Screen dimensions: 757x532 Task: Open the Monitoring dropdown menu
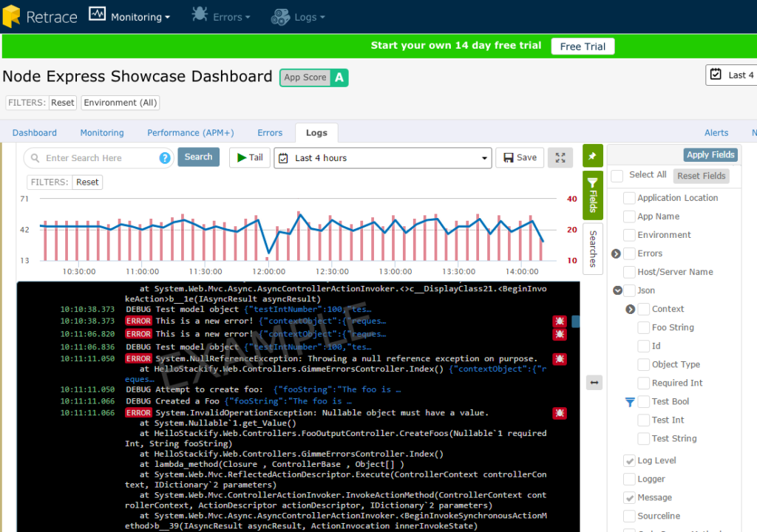[140, 18]
